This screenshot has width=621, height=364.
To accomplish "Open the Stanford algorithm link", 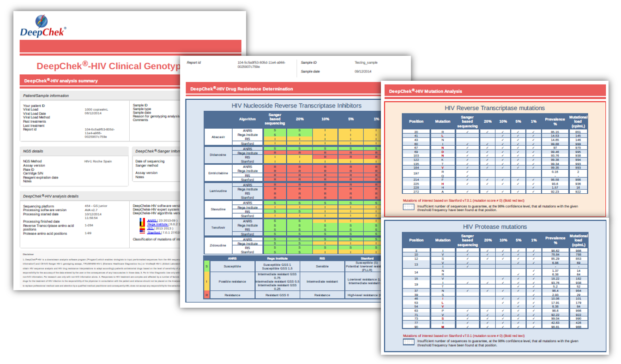I will (154, 233).
